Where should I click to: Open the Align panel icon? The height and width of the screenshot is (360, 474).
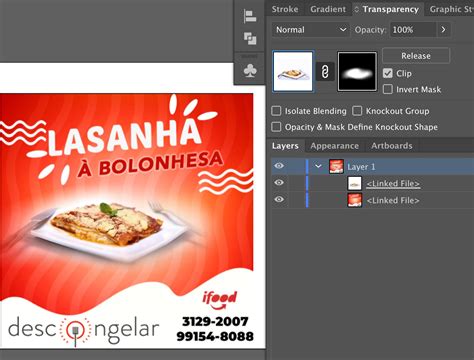[250, 16]
